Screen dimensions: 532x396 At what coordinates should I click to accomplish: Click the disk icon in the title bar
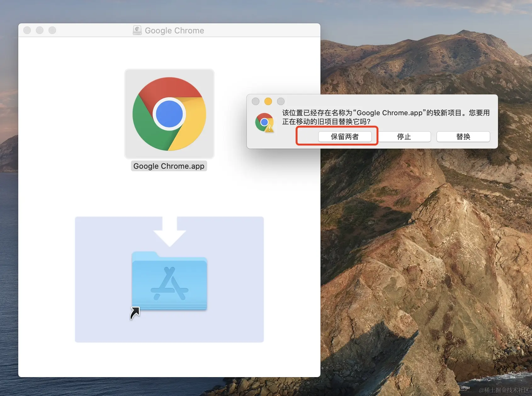click(x=137, y=30)
